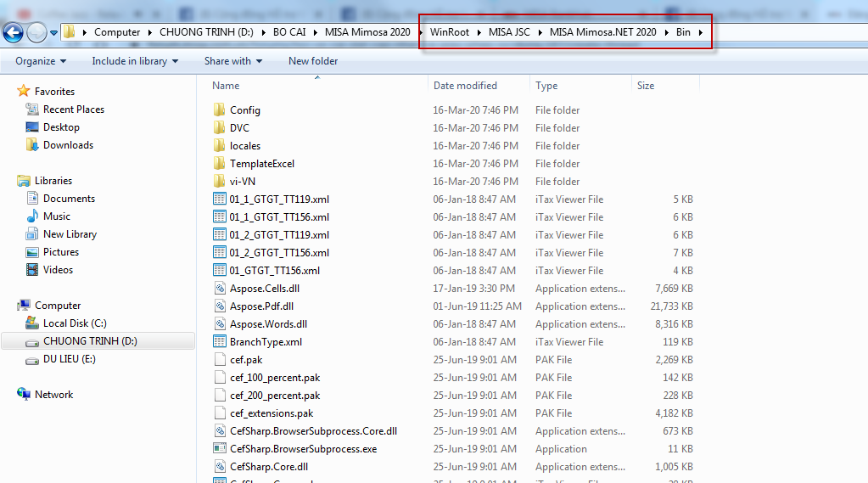Screen dimensions: 868x483
Task: Select the TemplateExcel folder icon
Action: click(219, 163)
